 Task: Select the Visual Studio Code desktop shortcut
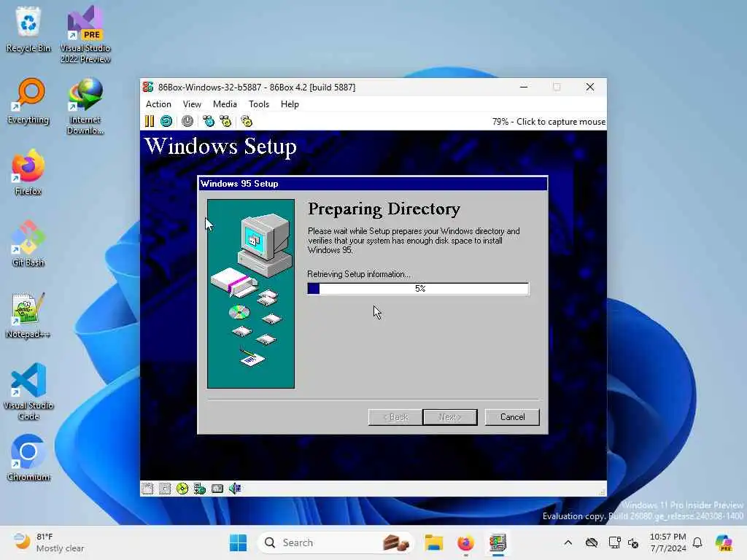28,392
